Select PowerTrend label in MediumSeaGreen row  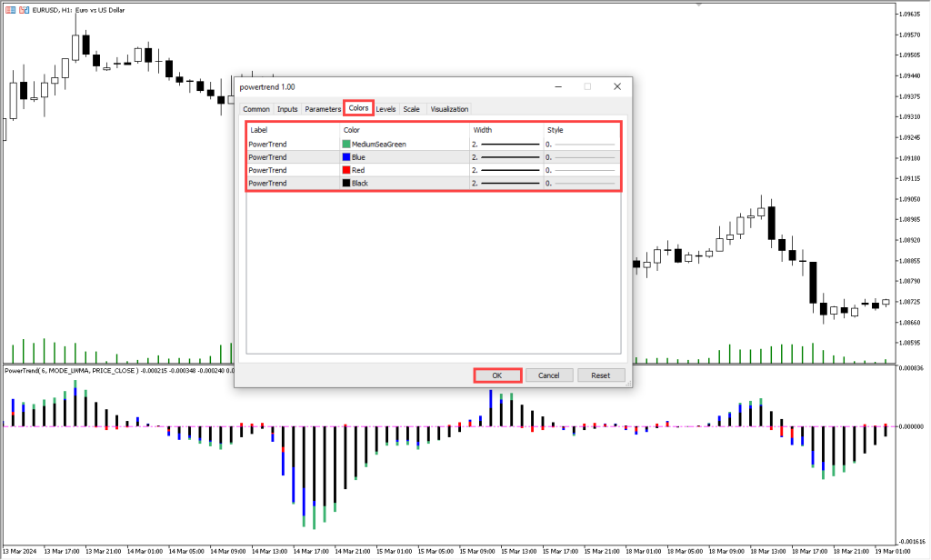[x=268, y=145]
